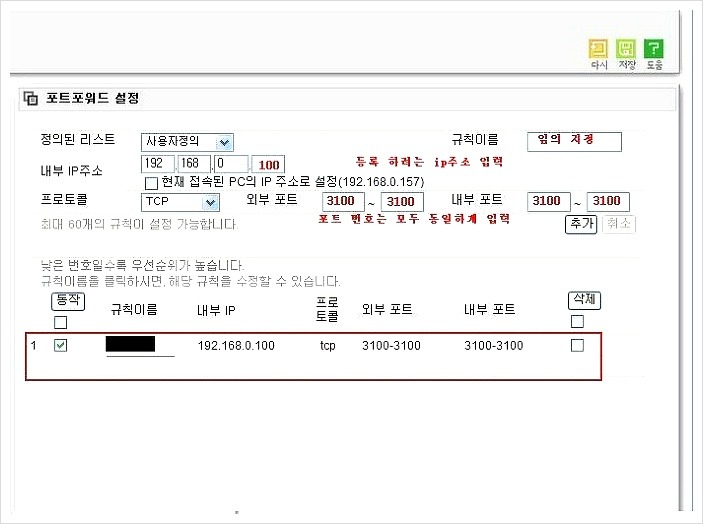Click the second IP octet field 168
Screen dimensions: 703x524
194,164
